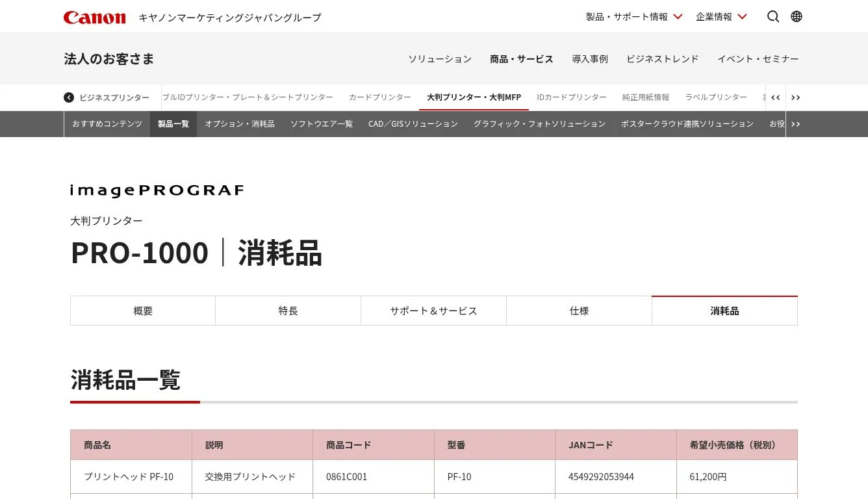Open グラフィック・フォトソリューション in the submenu
This screenshot has width=868, height=499.
click(x=539, y=124)
